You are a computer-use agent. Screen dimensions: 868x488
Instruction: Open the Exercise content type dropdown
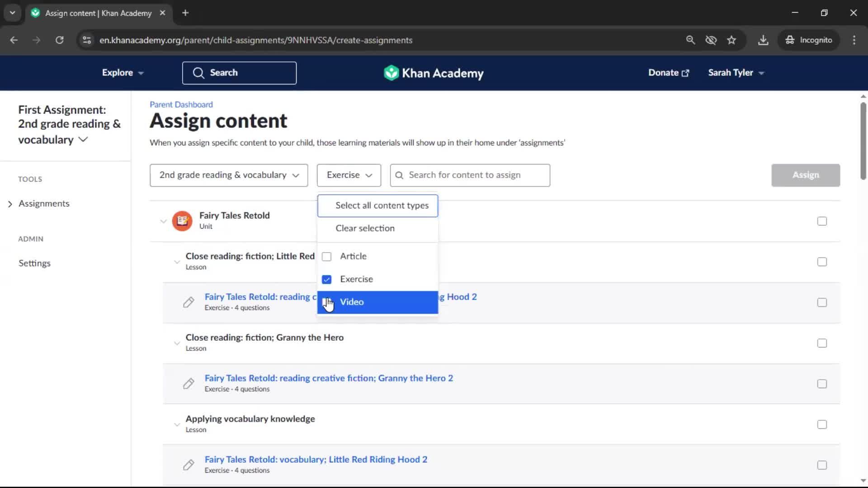(x=349, y=175)
